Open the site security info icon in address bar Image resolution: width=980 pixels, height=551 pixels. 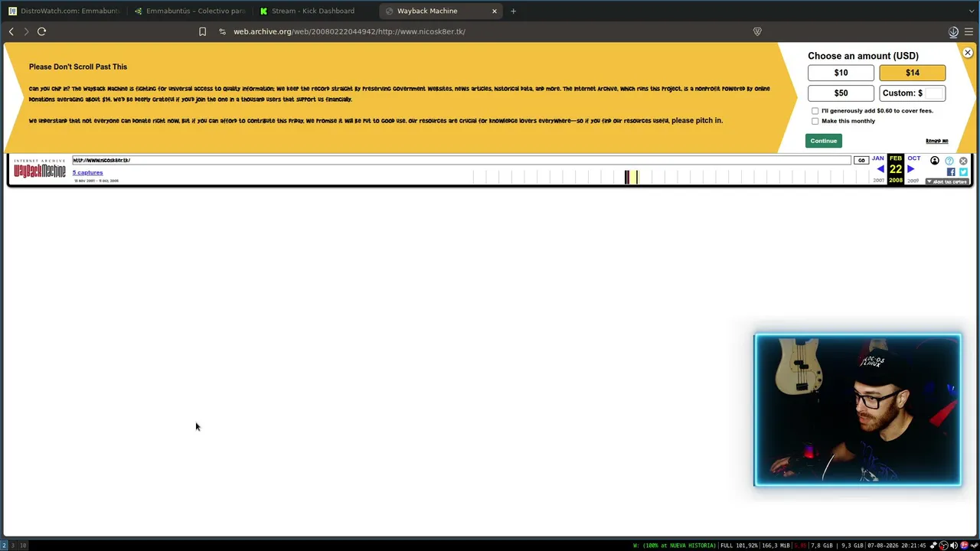coord(222,31)
